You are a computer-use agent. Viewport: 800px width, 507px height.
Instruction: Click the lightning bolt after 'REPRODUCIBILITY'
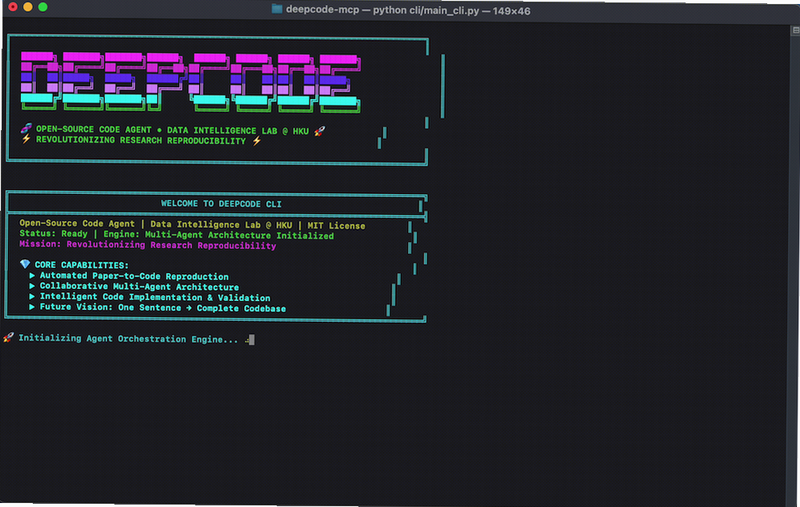[x=257, y=141]
